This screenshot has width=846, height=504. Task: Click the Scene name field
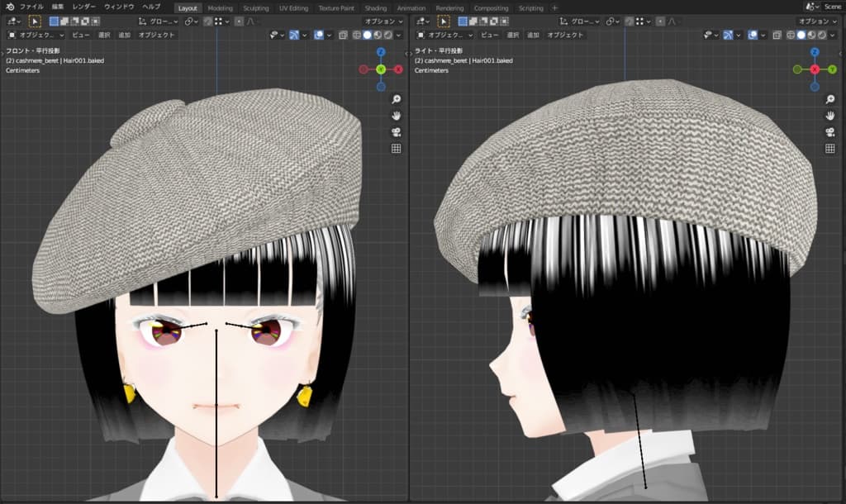(x=832, y=7)
